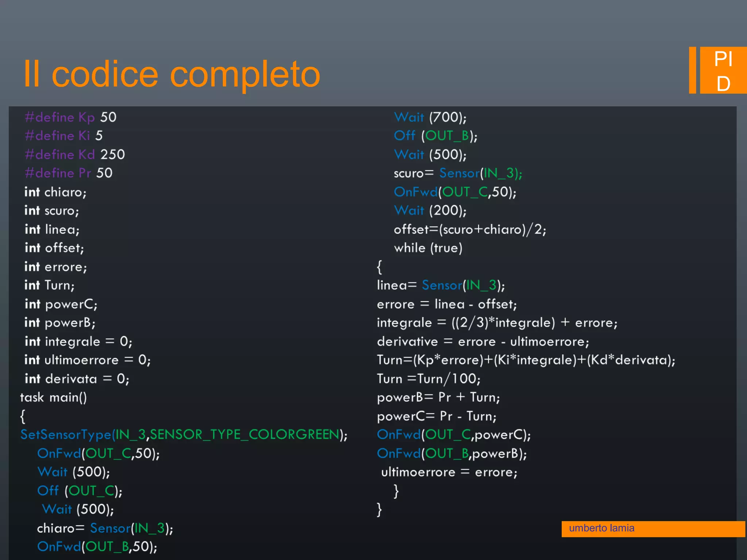Click the SetSensorType COLORGREEN line
The height and width of the screenshot is (560, 747).
pos(184,435)
